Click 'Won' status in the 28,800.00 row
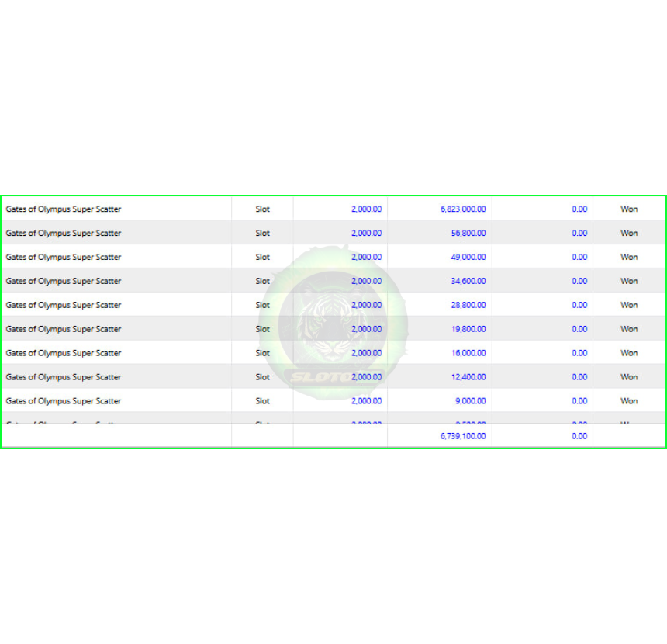 pyautogui.click(x=629, y=305)
